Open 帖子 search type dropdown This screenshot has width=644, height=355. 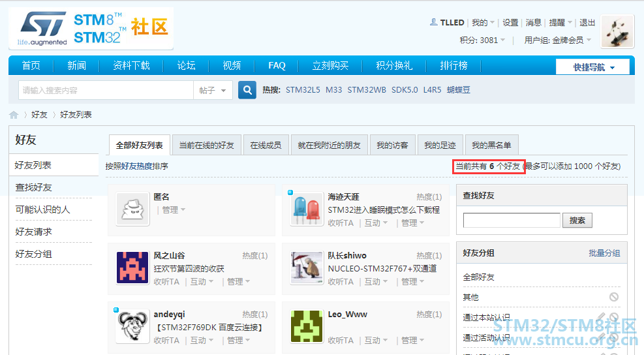pyautogui.click(x=213, y=91)
